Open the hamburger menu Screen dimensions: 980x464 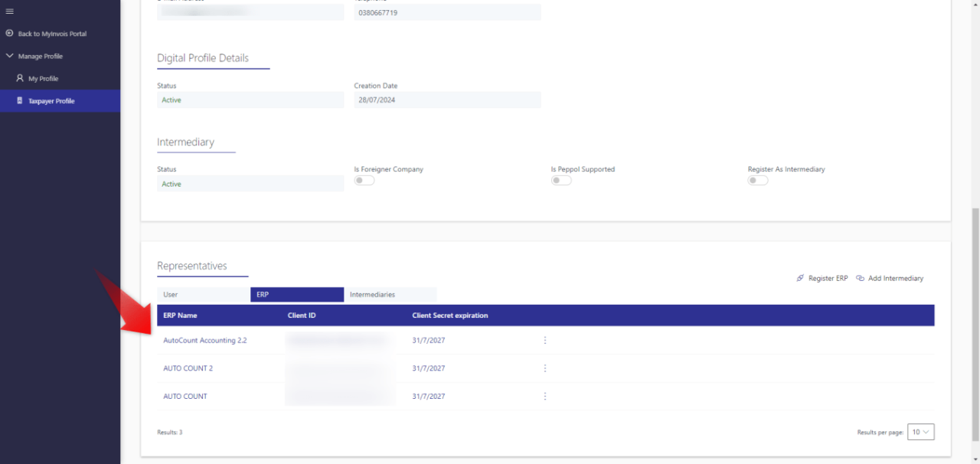coord(11,10)
